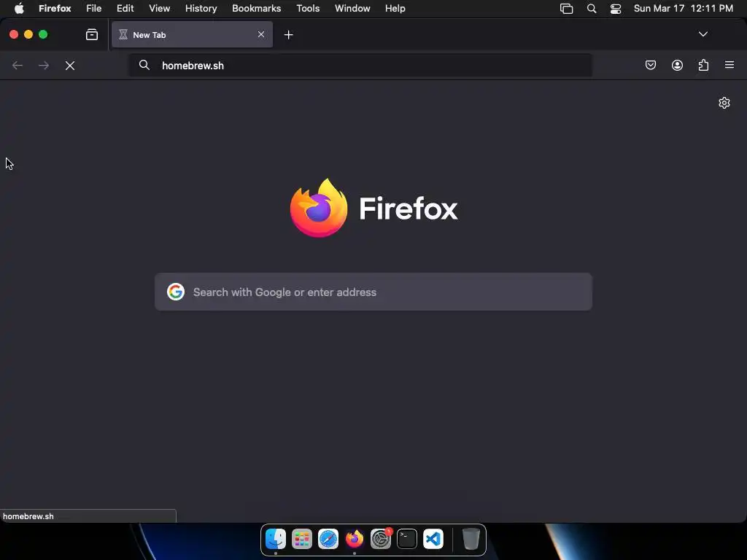
Task: Stop loading the page
Action: coord(70,66)
